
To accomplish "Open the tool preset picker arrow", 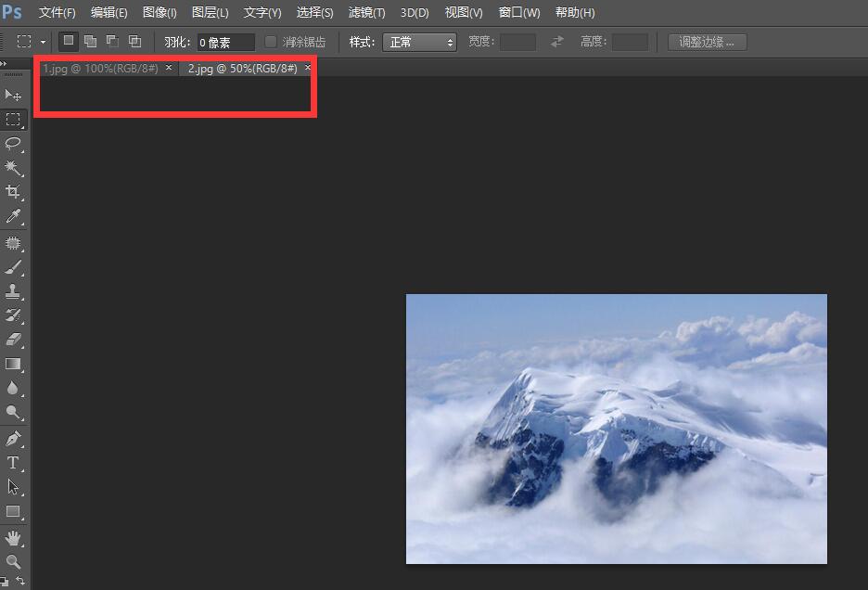I will tap(43, 42).
